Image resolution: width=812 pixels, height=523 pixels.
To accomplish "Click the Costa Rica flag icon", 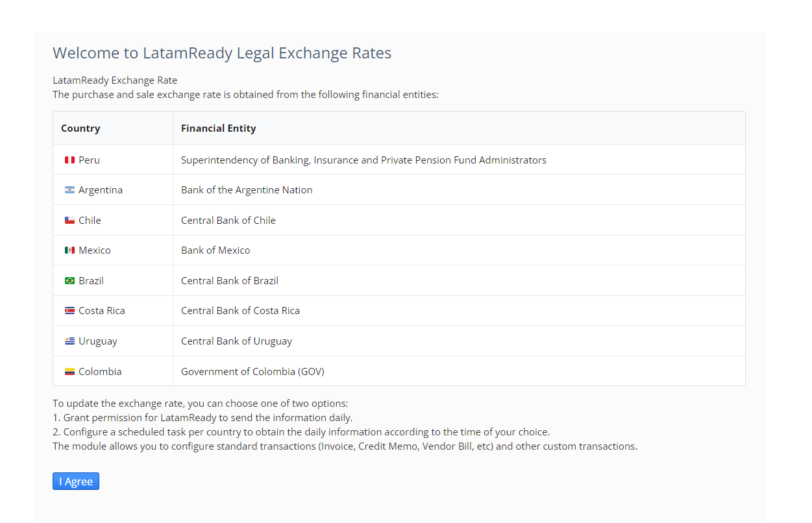I will coord(69,311).
